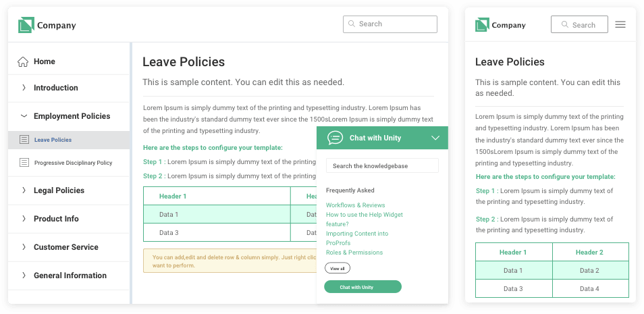Open the Workflows & Reviews link
This screenshot has height=314, width=644.
click(x=355, y=205)
